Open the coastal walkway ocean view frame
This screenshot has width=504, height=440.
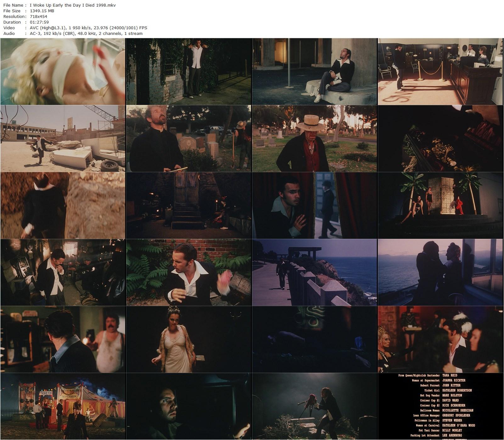(x=315, y=272)
